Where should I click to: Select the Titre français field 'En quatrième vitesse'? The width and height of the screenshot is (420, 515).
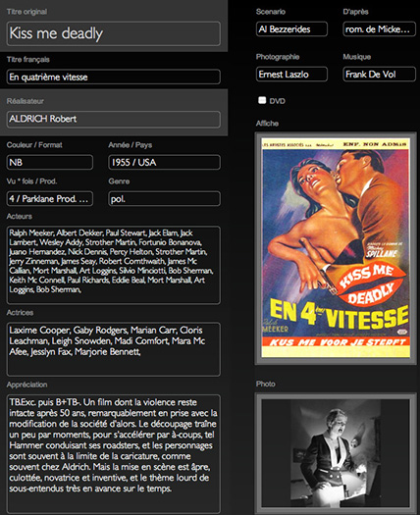(x=114, y=77)
